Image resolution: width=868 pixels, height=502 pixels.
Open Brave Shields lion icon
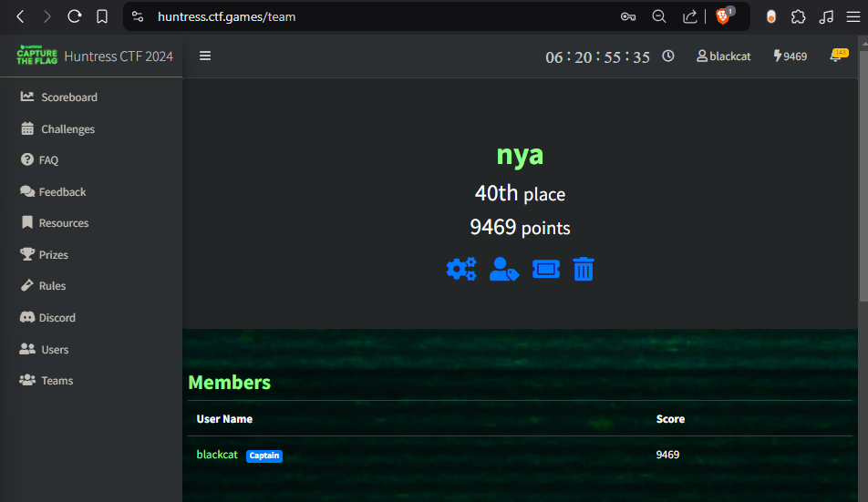pyautogui.click(x=723, y=16)
